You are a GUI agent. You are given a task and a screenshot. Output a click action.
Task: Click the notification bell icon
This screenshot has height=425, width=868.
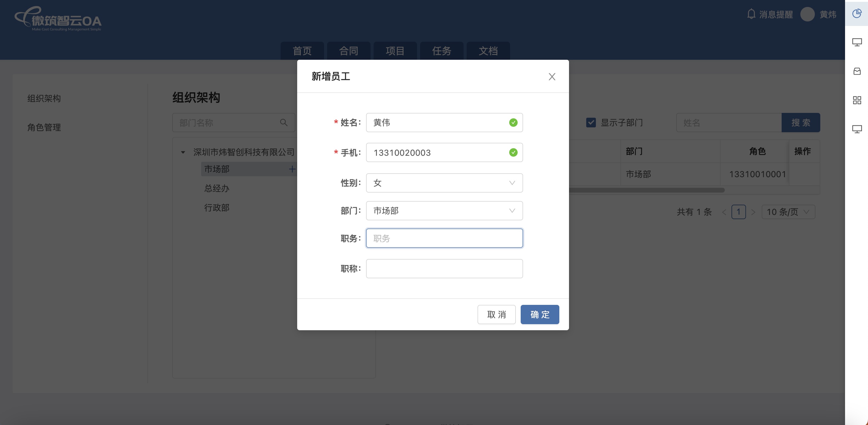(x=751, y=14)
